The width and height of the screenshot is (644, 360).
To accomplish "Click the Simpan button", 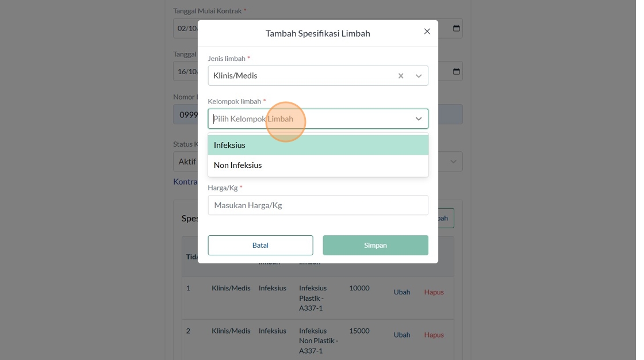I will pos(375,245).
